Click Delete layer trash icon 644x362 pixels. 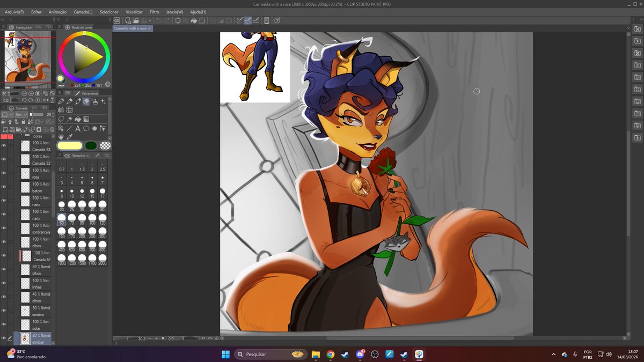52,129
